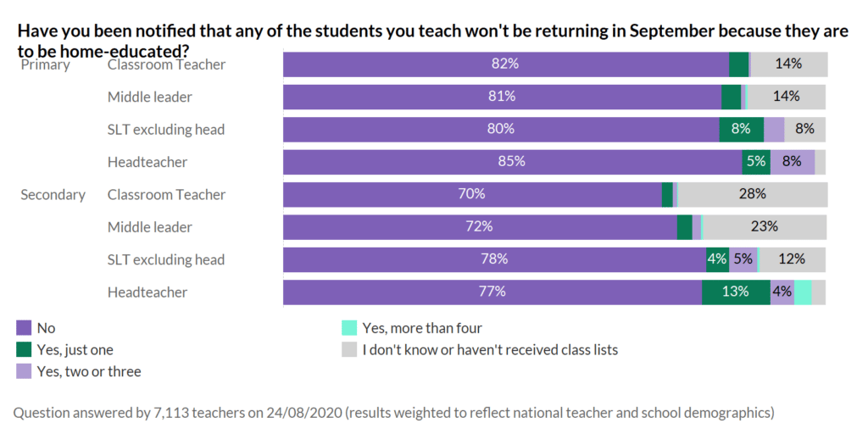Click the 28% grey segment for Secondary Classroom Teacher

pyautogui.click(x=752, y=194)
